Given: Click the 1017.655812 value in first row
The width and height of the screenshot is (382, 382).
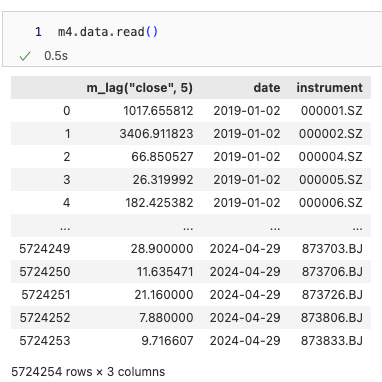Looking at the screenshot, I should click(x=158, y=111).
